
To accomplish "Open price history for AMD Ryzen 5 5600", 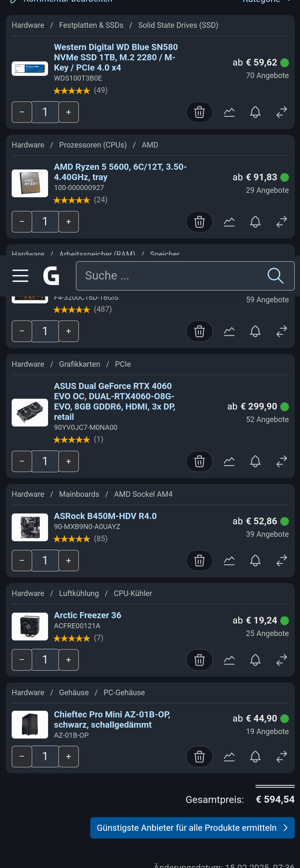I will click(229, 222).
